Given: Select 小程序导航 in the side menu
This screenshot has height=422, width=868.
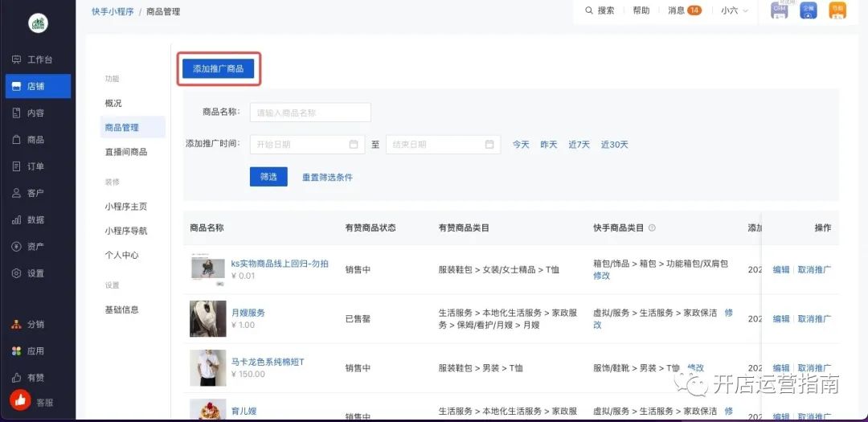Looking at the screenshot, I should coord(125,231).
